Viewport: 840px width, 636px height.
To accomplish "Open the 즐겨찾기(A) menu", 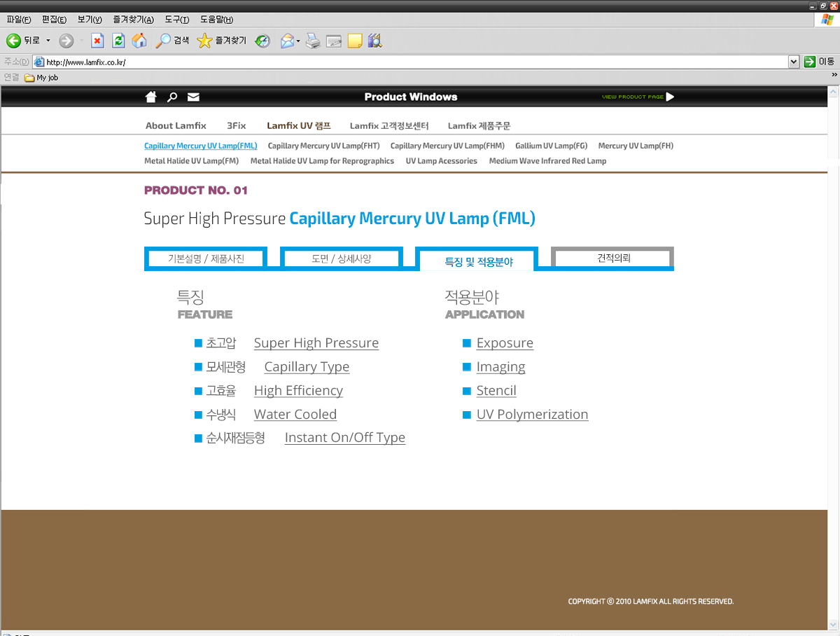I will click(133, 20).
